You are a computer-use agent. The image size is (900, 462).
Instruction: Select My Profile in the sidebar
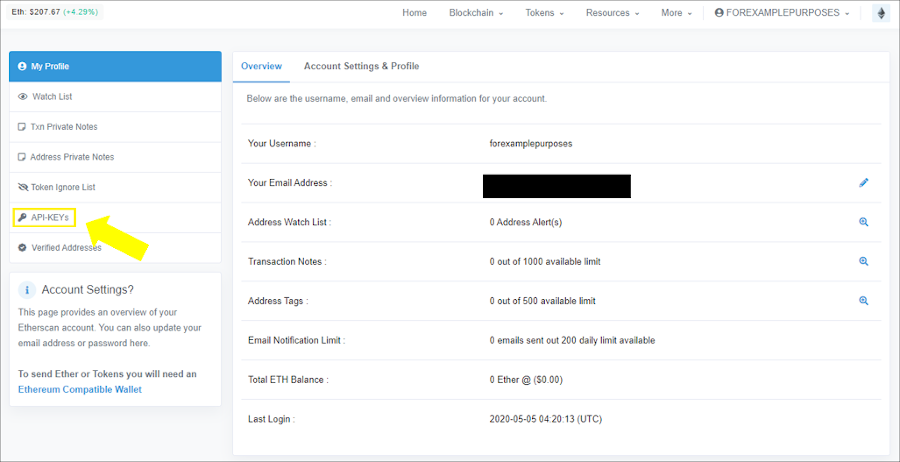(115, 67)
